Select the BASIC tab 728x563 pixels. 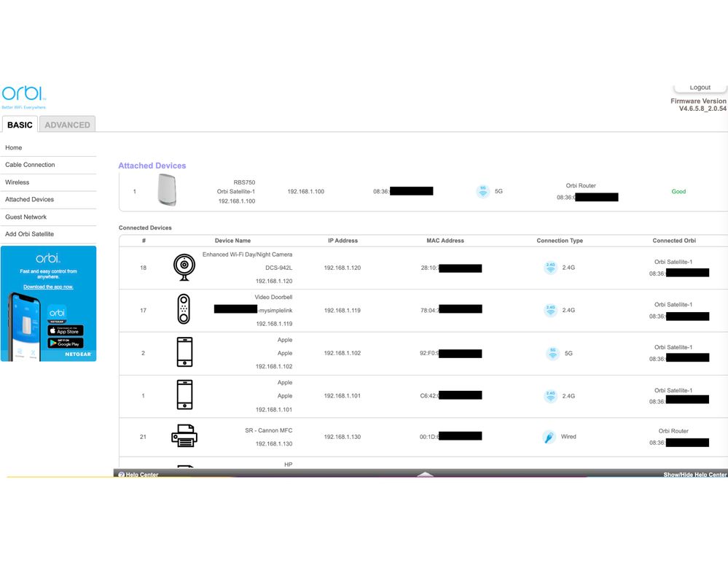pos(20,125)
